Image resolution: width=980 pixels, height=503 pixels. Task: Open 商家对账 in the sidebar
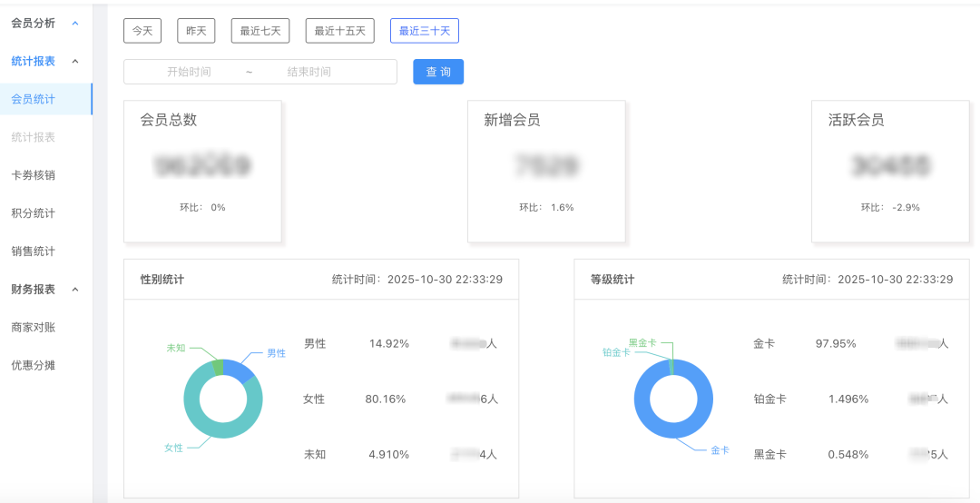pos(34,327)
